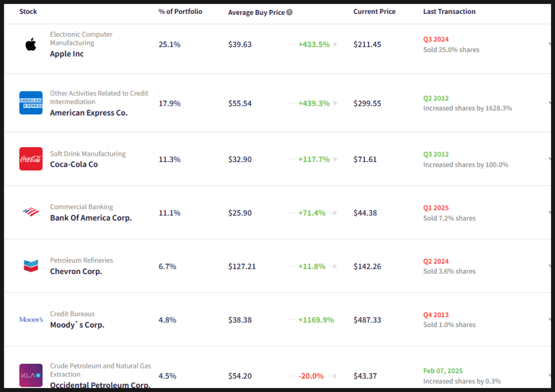The width and height of the screenshot is (555, 392).
Task: Click Increased shares by 0.3% text
Action: 462,381
